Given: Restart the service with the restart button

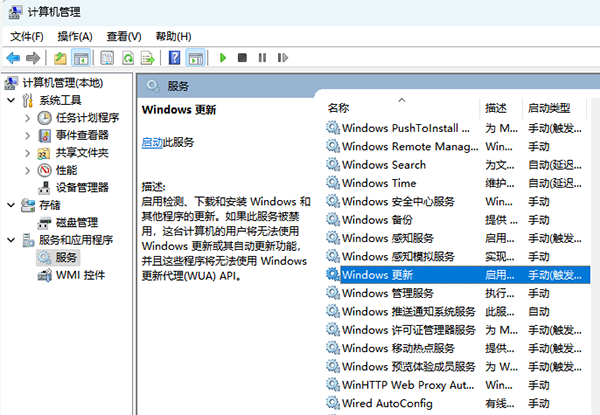Looking at the screenshot, I should (283, 58).
